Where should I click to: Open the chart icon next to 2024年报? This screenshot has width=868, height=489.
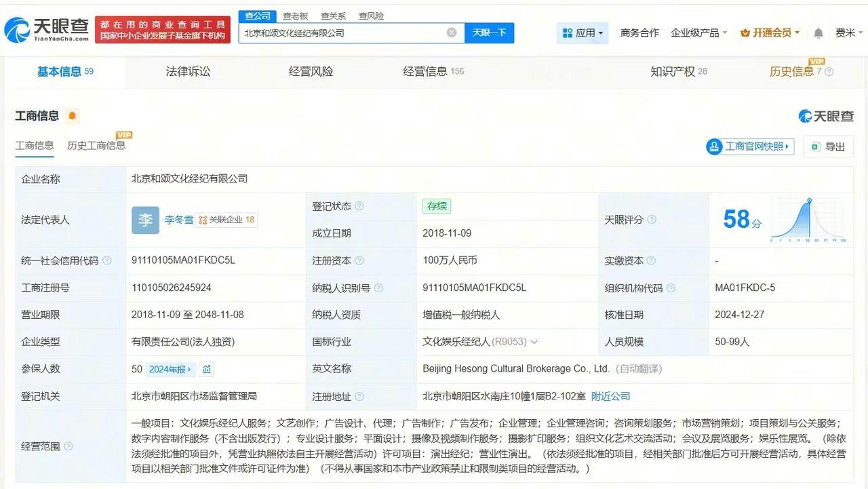[x=207, y=369]
